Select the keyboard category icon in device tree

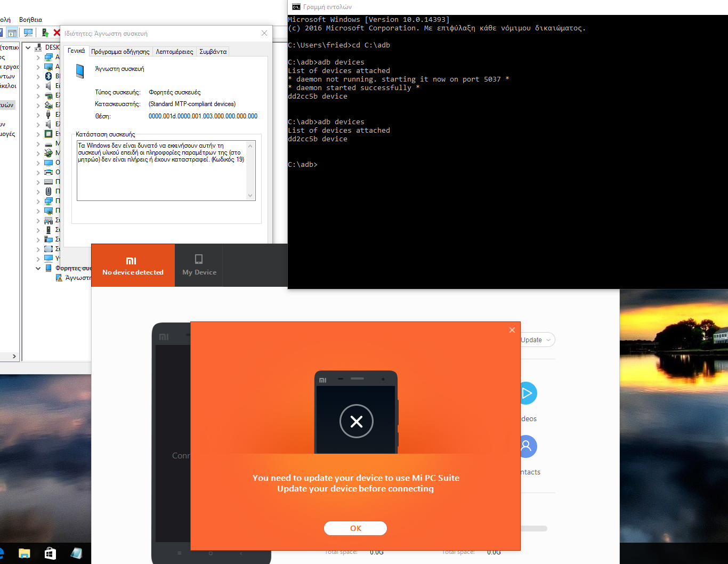coord(48,182)
